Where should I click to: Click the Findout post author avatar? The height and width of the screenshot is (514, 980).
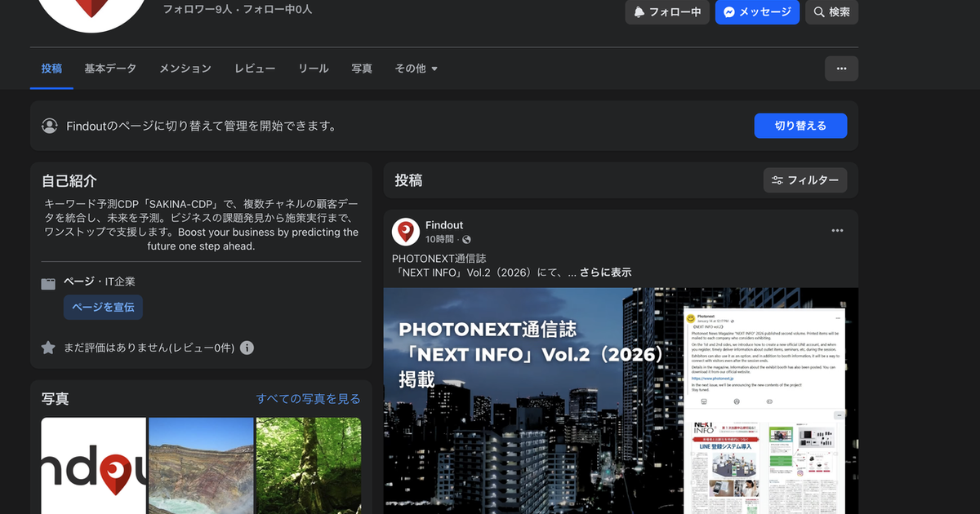point(406,232)
